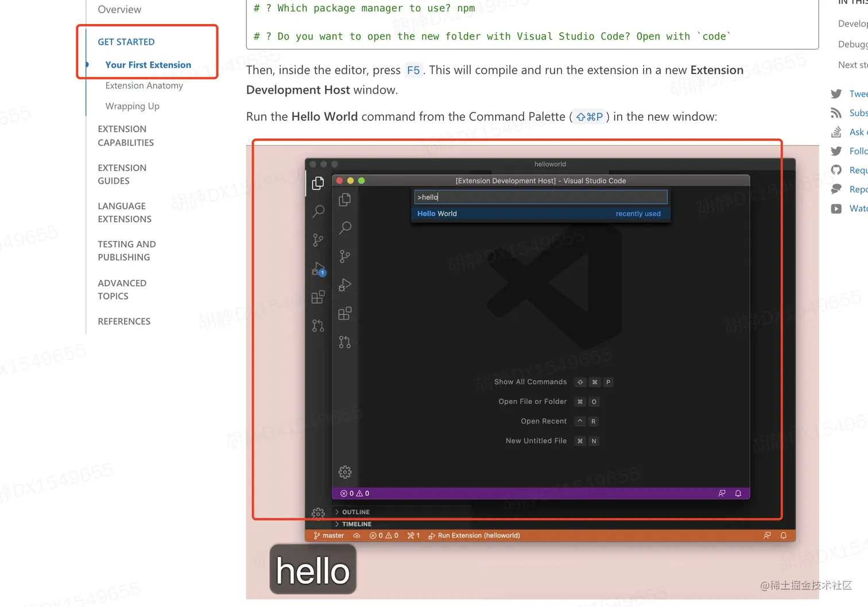Screen dimensions: 868x607
Task: Click debug count 1 in orange status bar
Action: pos(413,535)
